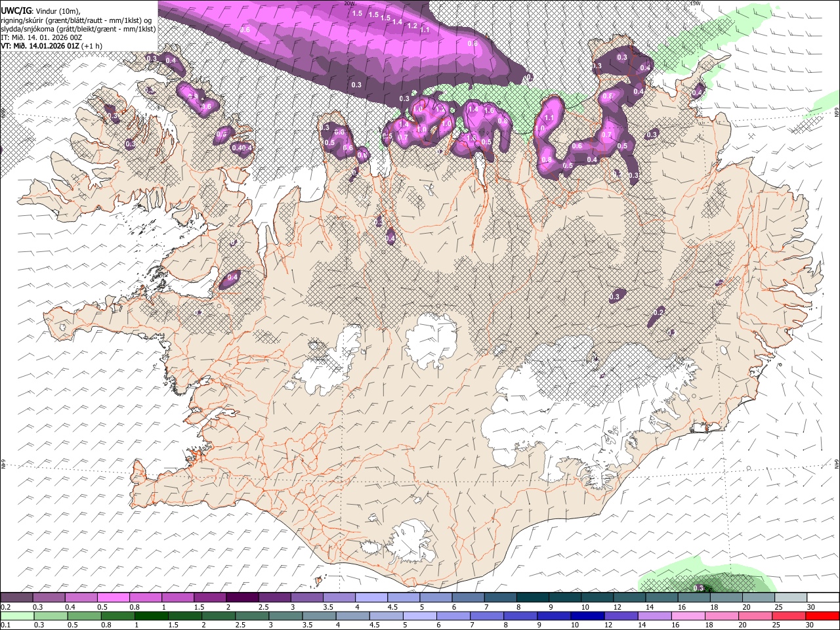
Task: Pick the upper scale swatch for 1.5–2
Action: (x=209, y=597)
